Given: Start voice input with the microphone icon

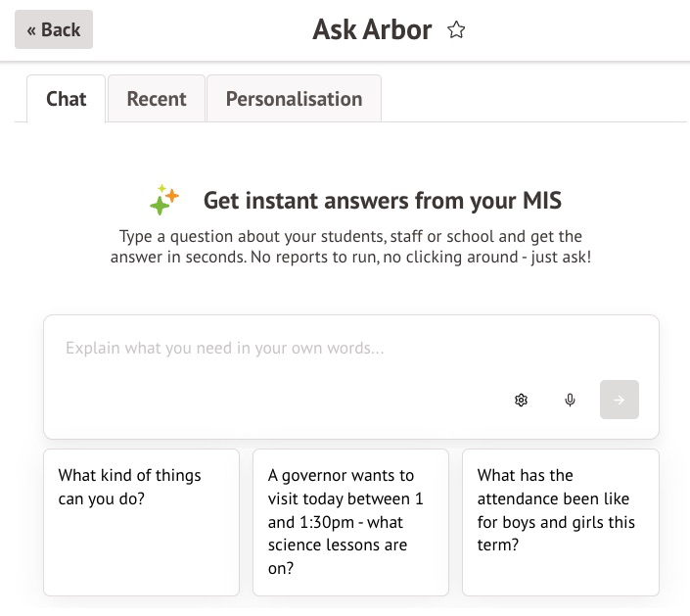Looking at the screenshot, I should pyautogui.click(x=570, y=400).
